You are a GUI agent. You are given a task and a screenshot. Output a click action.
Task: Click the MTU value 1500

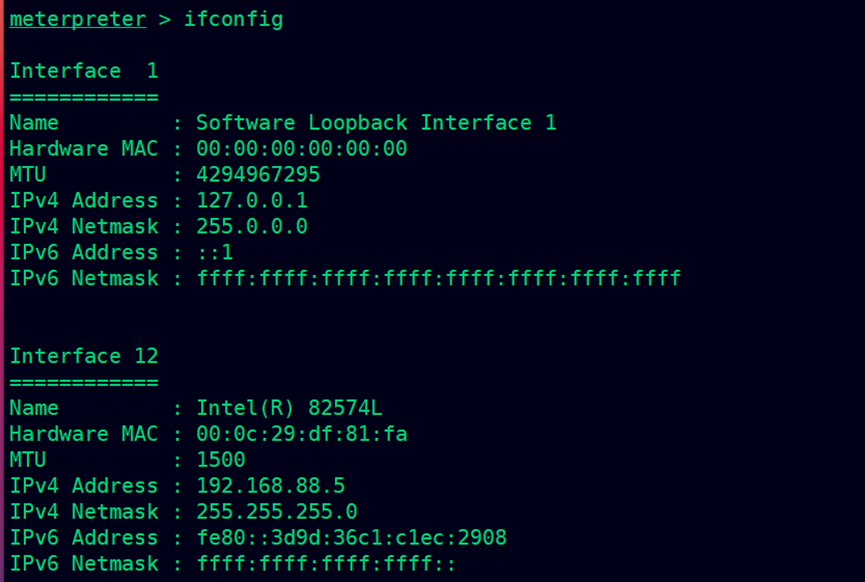pyautogui.click(x=221, y=460)
